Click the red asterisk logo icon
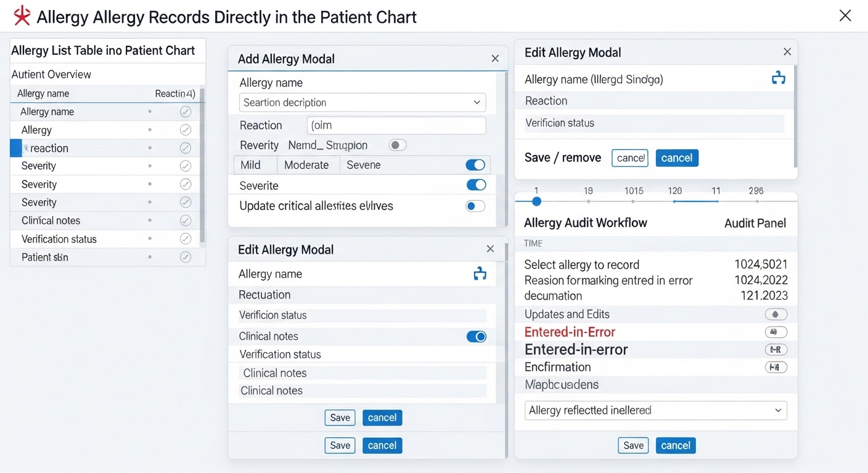Screen dimensions: 868x473 tap(22, 16)
